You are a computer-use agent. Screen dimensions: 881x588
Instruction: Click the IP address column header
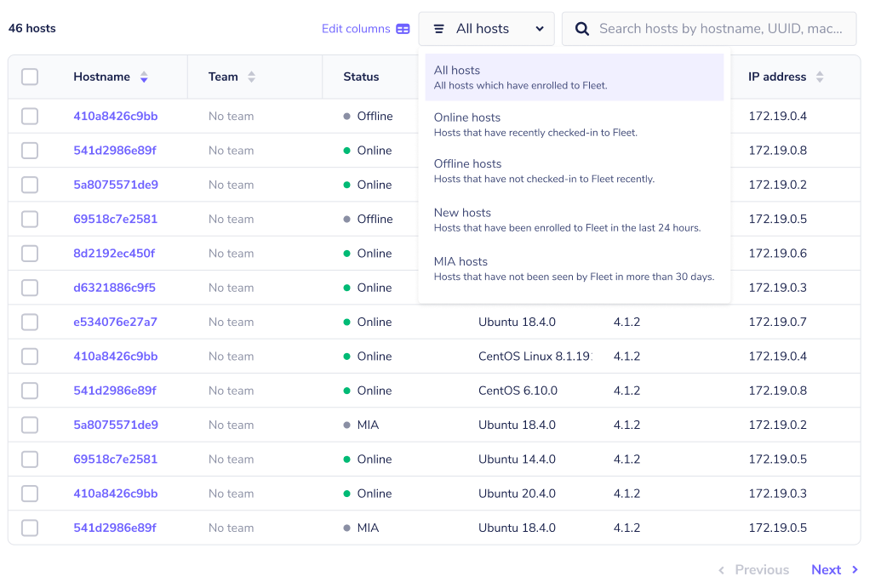click(777, 77)
